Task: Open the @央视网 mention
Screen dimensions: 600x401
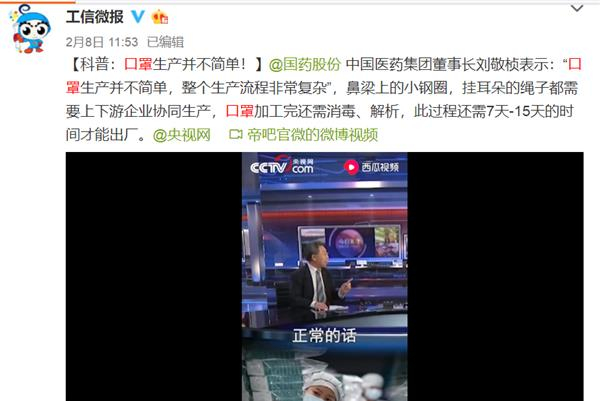Action: tap(181, 134)
